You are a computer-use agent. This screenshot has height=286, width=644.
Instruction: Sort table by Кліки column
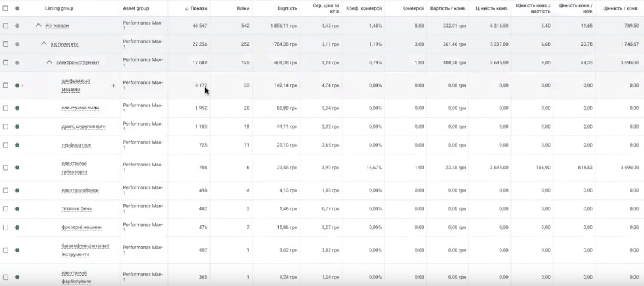point(243,8)
